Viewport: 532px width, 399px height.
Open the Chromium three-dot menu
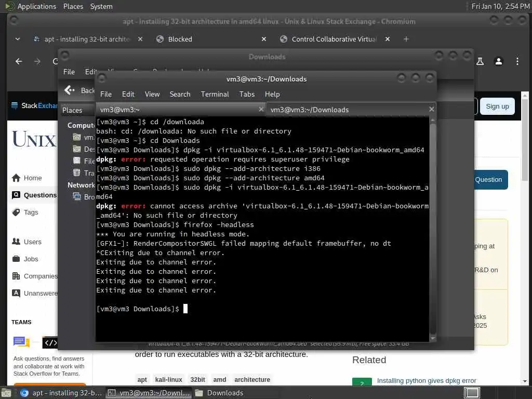click(x=517, y=61)
